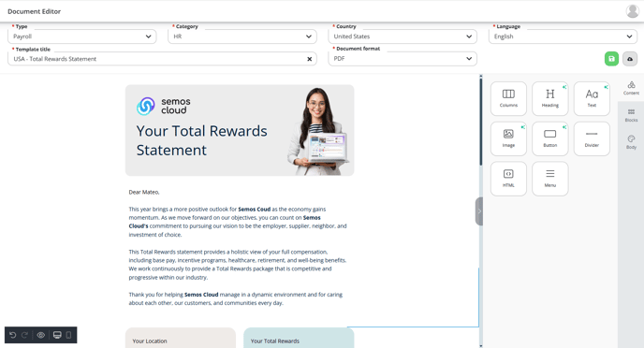Switch to the Body tab
The image size is (644, 348).
pos(631,142)
